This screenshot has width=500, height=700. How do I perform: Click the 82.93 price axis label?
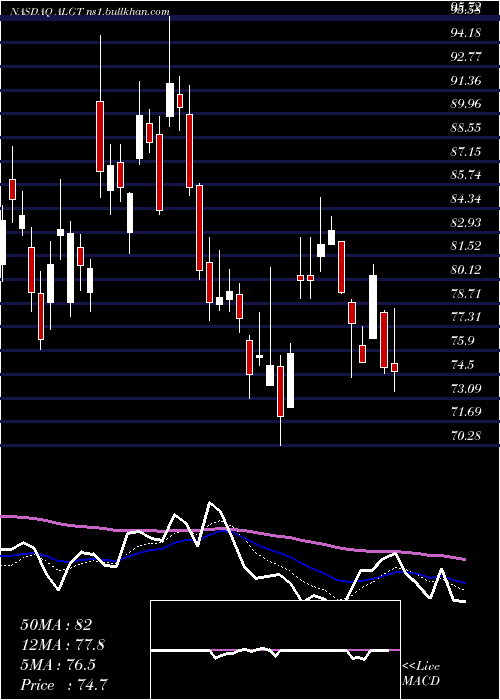click(466, 223)
